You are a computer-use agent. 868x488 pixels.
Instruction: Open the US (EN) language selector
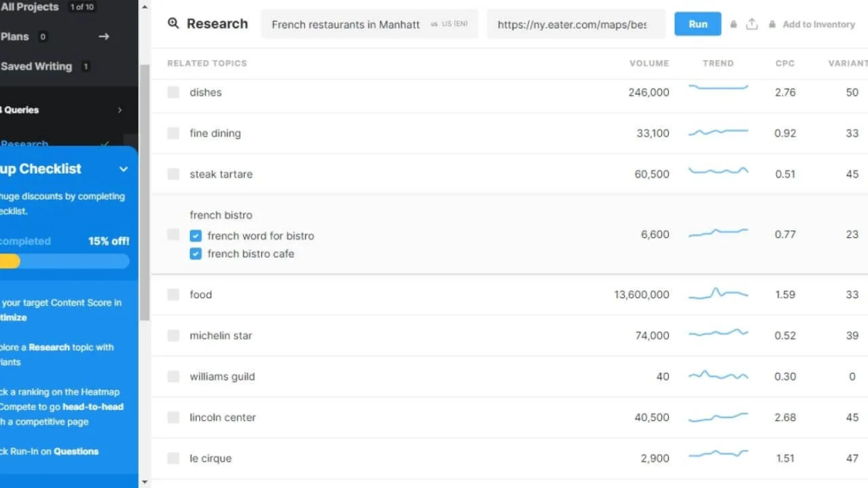[449, 24]
